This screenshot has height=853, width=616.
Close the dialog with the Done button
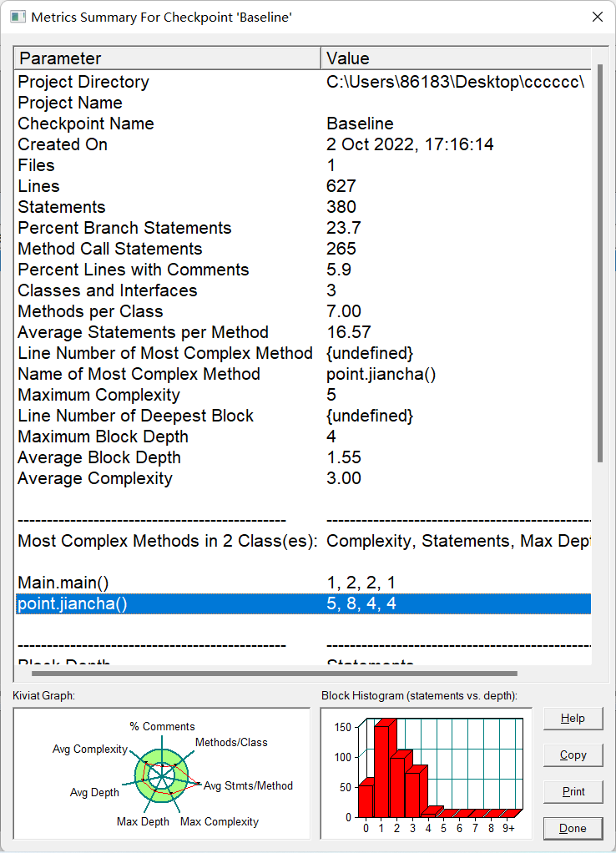point(573,829)
